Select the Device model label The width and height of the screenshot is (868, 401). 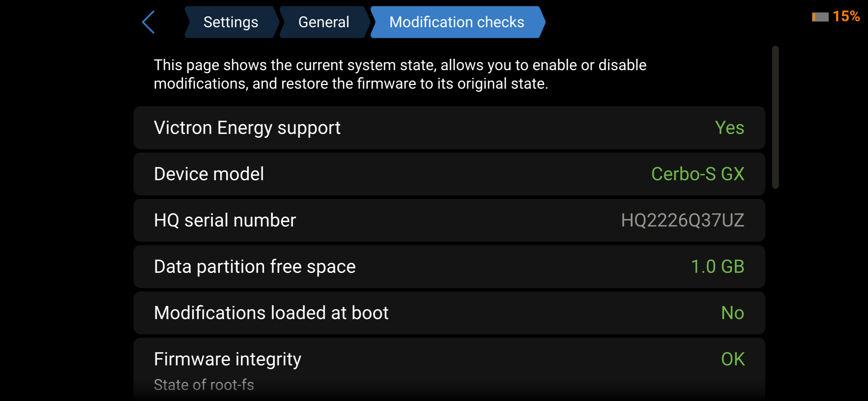pyautogui.click(x=209, y=174)
